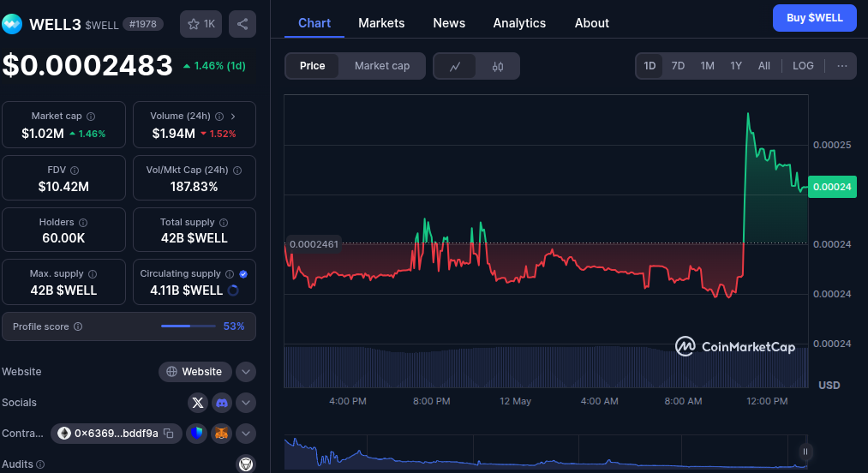Click the 12 May date axis label
Image resolution: width=868 pixels, height=473 pixels.
[x=515, y=401]
